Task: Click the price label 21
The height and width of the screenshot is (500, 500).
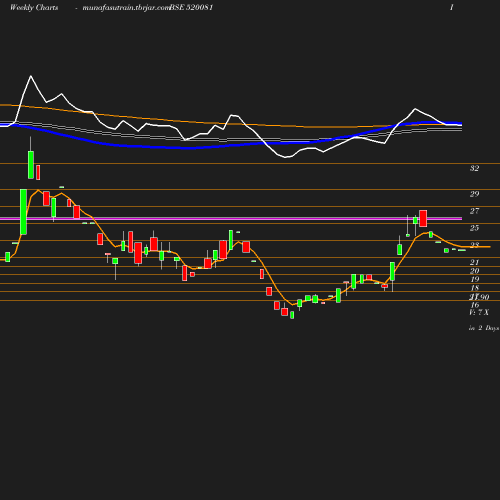Action: pos(474,262)
